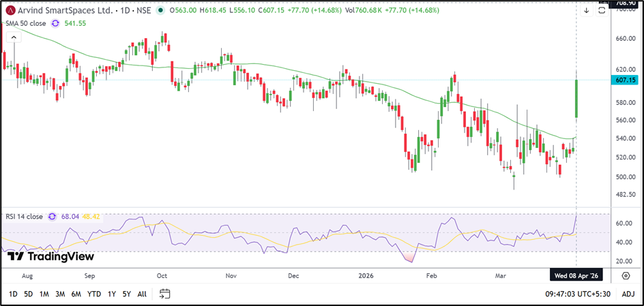Click the SMA 50 source refresh icon
644x306 pixels.
pyautogui.click(x=56, y=23)
